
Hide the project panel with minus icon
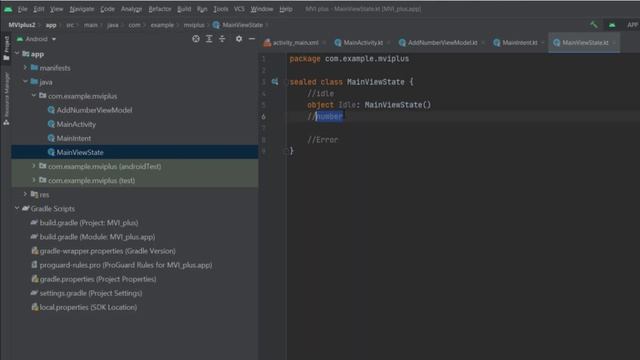252,39
